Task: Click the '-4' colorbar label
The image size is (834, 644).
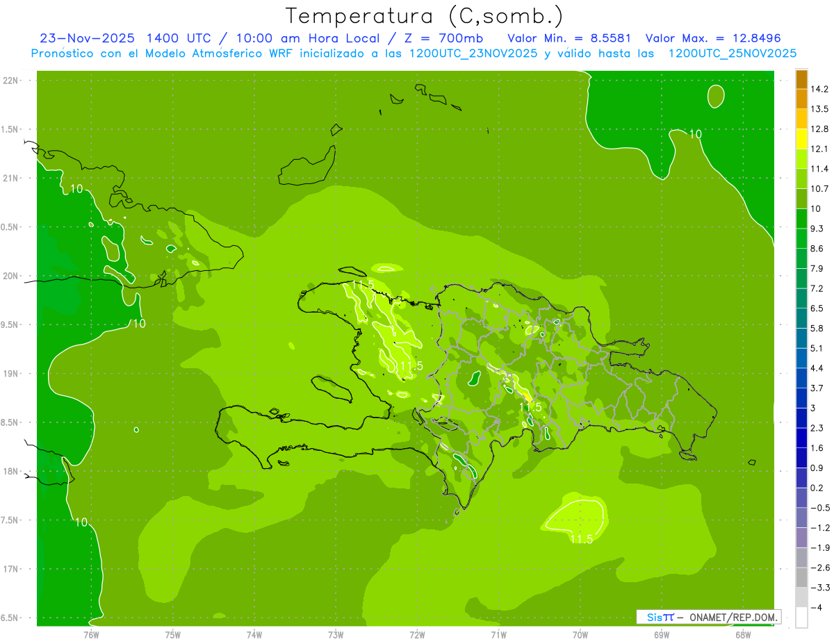Action: tap(816, 608)
